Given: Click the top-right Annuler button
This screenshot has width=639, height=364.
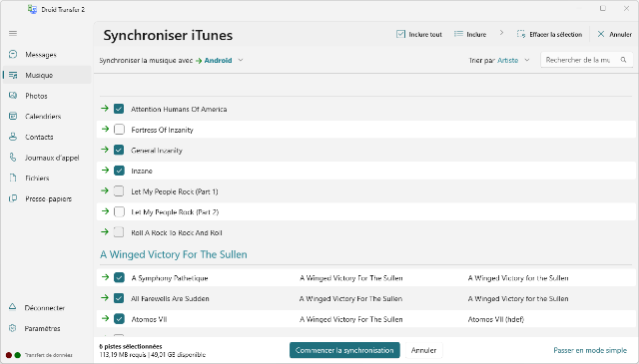Looking at the screenshot, I should [615, 34].
